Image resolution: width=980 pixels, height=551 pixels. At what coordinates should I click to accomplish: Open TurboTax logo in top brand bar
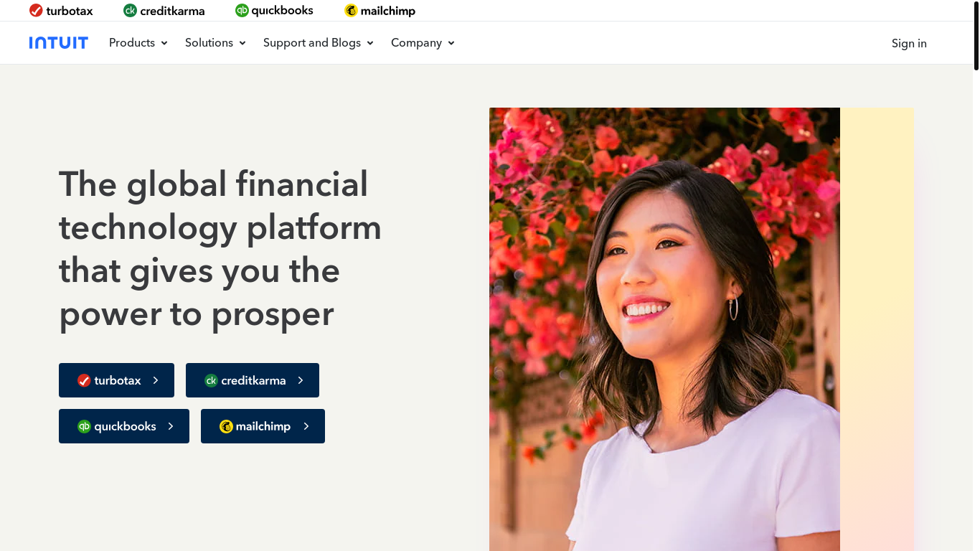coord(61,11)
